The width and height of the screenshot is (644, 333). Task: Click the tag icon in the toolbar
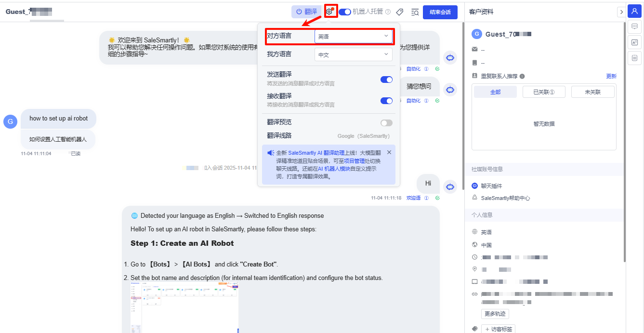tap(399, 12)
